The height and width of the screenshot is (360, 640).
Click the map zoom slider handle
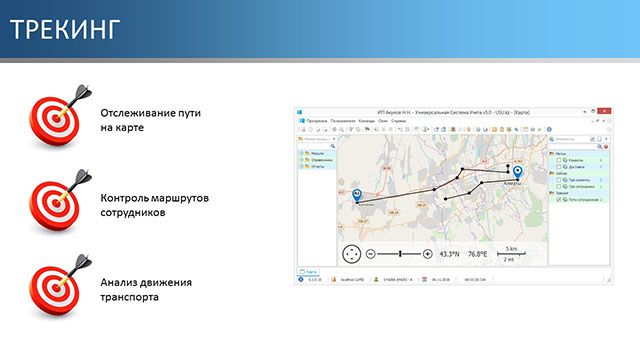(400, 254)
